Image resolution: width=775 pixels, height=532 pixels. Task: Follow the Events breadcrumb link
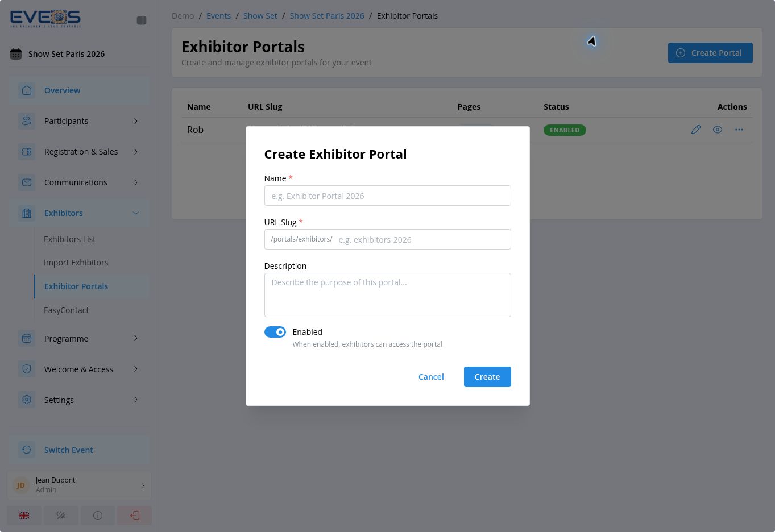(x=218, y=16)
